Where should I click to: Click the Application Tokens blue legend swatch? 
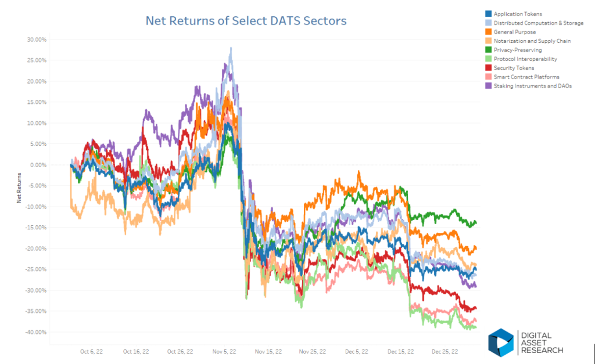[488, 14]
